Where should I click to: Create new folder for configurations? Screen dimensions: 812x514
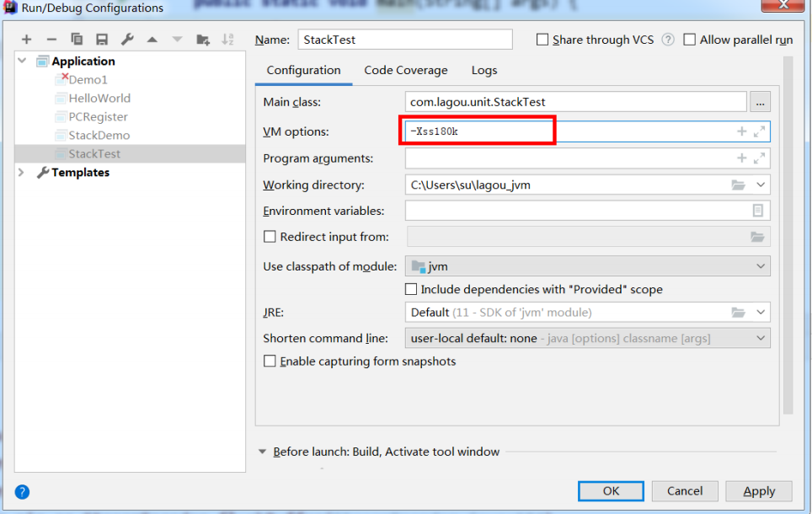click(x=203, y=40)
